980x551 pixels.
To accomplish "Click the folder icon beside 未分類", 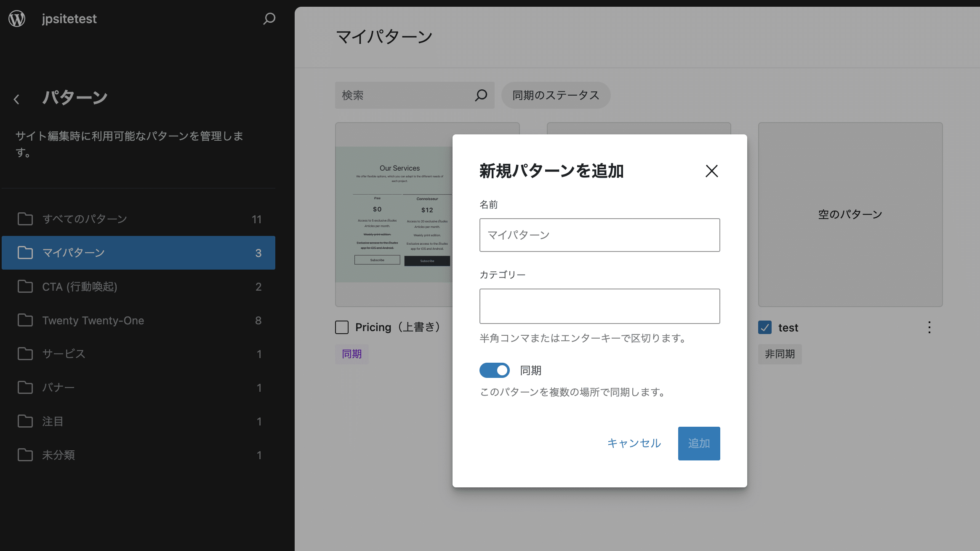I will click(x=25, y=455).
